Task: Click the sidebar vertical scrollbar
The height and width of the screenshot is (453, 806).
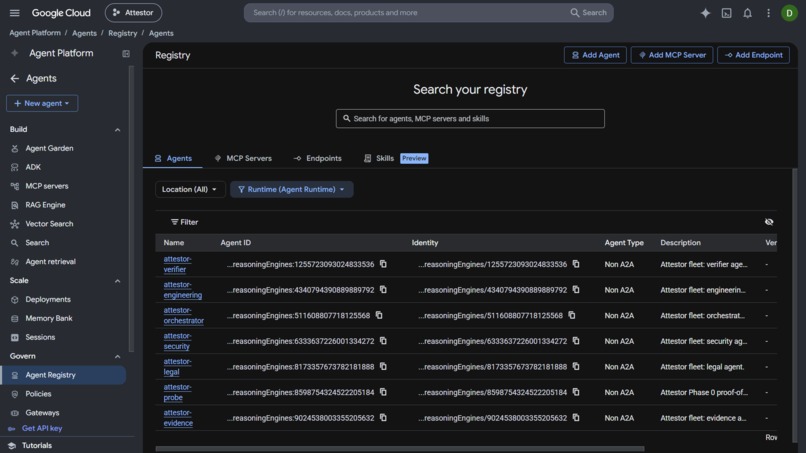Action: point(131,209)
